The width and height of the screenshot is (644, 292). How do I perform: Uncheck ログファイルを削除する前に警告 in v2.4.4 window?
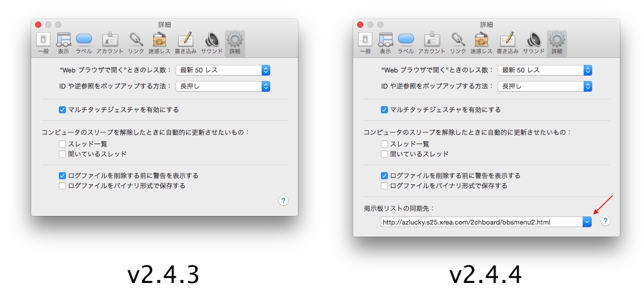point(384,176)
